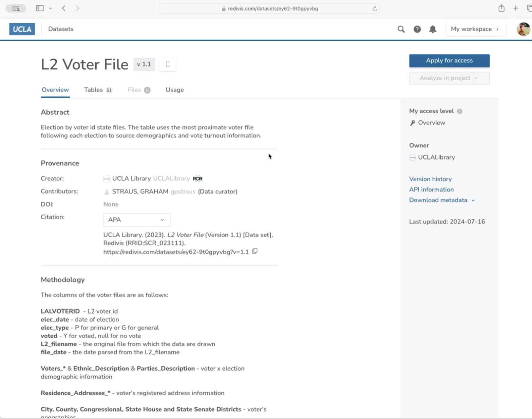Visit contributor gpstraus profile

pyautogui.click(x=183, y=192)
